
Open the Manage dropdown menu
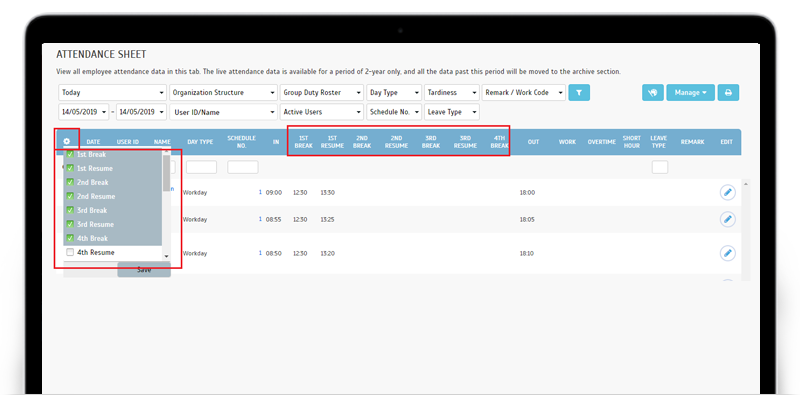point(690,92)
